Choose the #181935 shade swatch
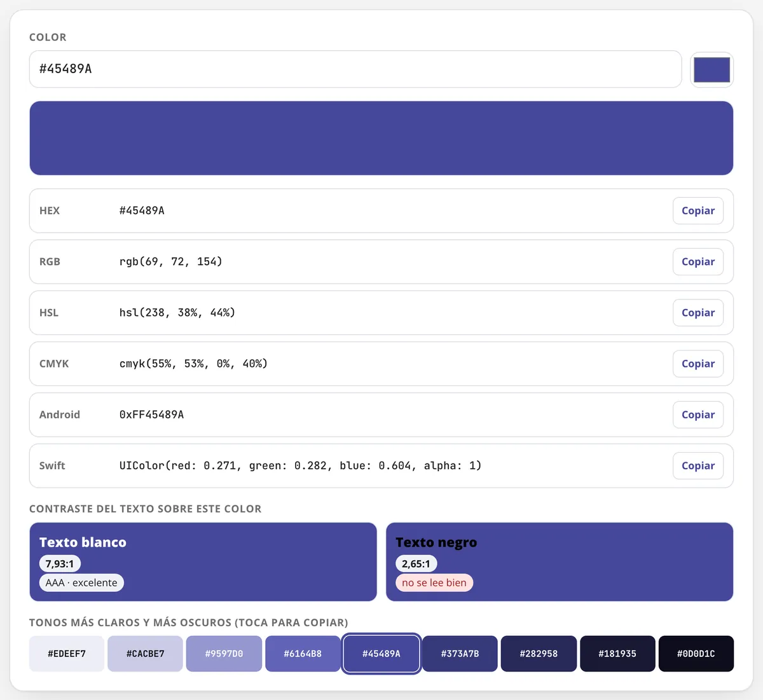Screen dimensions: 763x700 coord(617,654)
